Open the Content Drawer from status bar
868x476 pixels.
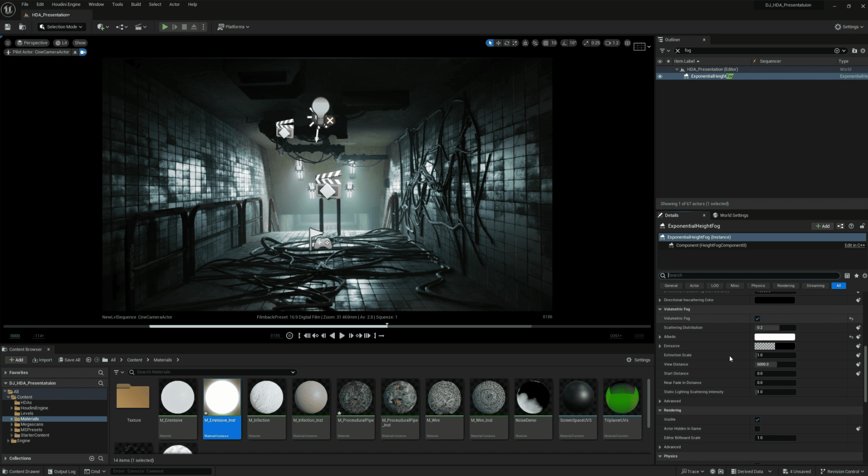[21, 471]
